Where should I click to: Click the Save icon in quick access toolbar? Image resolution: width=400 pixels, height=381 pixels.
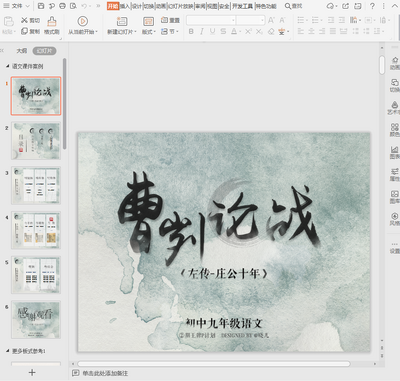point(41,6)
